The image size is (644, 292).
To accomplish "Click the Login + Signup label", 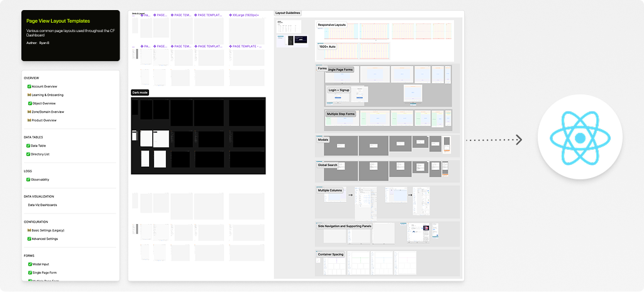I will click(x=338, y=89).
